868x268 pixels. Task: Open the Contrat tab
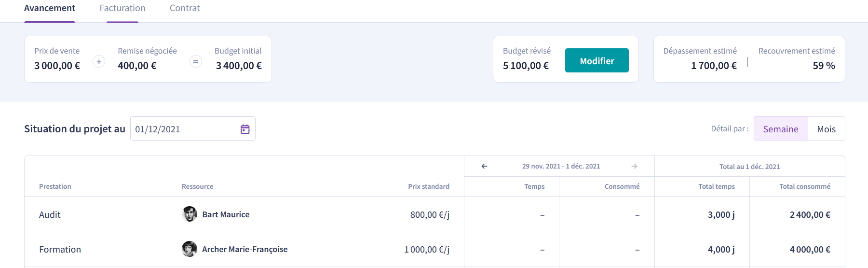click(185, 8)
